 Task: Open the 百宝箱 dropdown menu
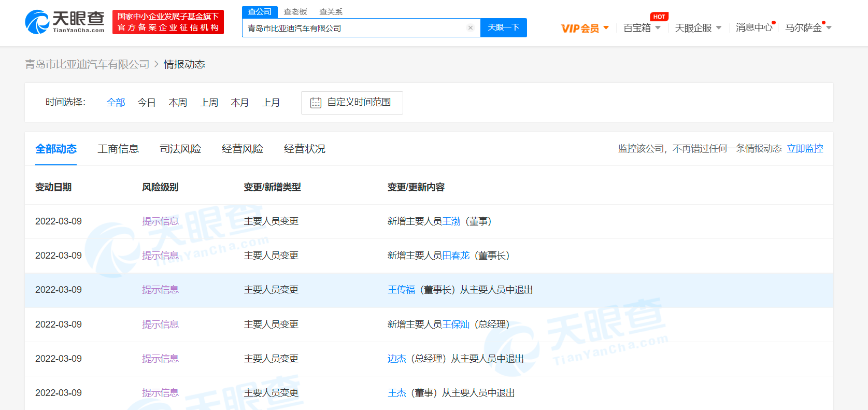[x=642, y=28]
